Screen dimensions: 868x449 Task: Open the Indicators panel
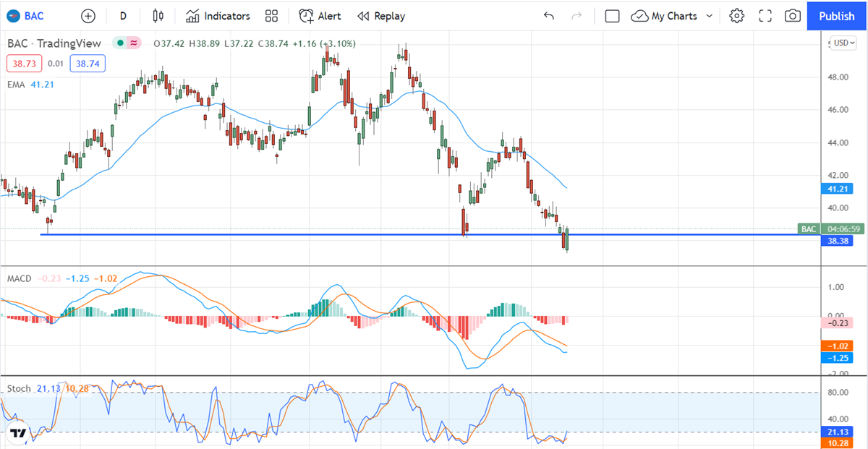[x=218, y=16]
